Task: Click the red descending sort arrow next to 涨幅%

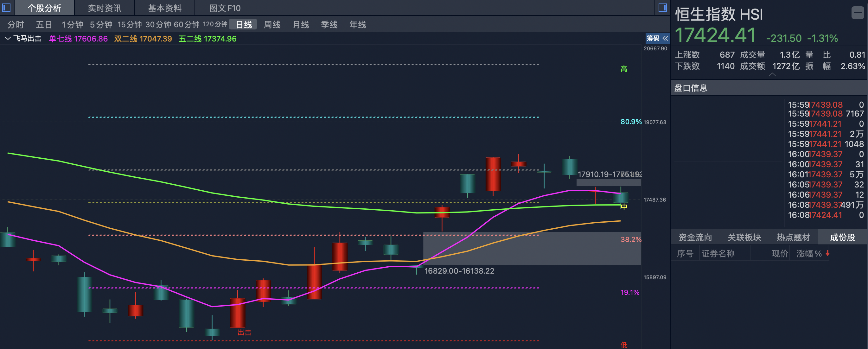Action: (827, 254)
